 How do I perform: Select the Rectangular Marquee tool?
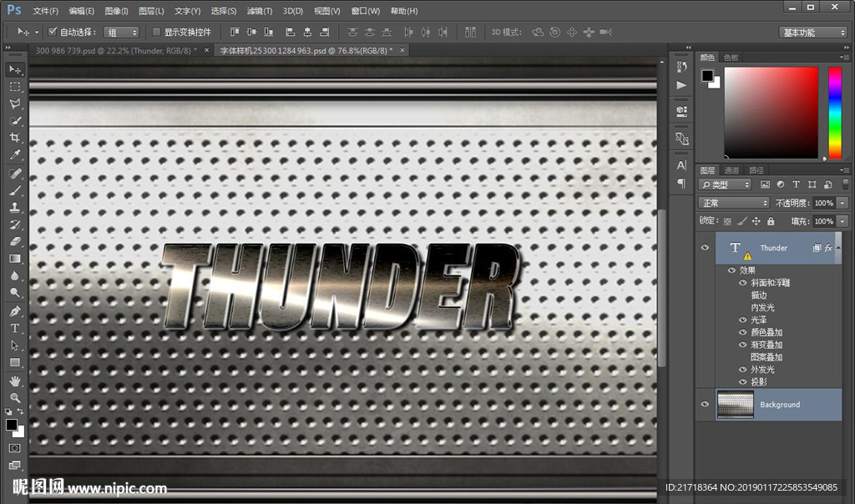pos(15,87)
